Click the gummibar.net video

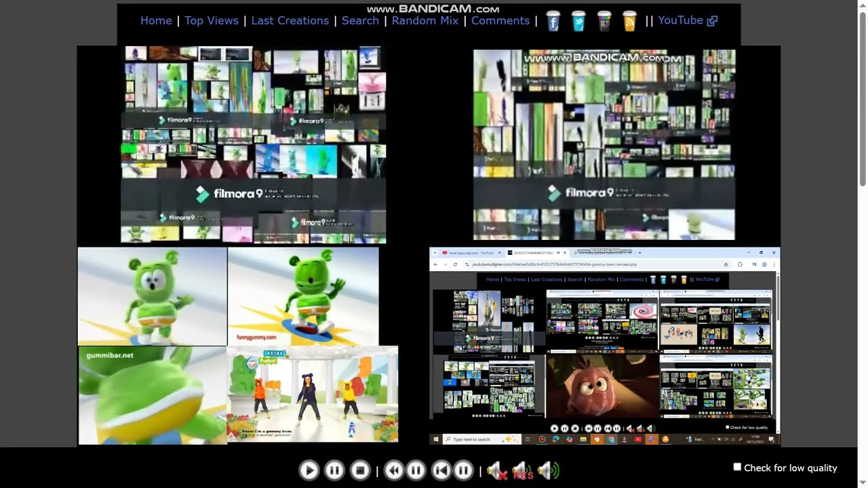click(x=153, y=396)
